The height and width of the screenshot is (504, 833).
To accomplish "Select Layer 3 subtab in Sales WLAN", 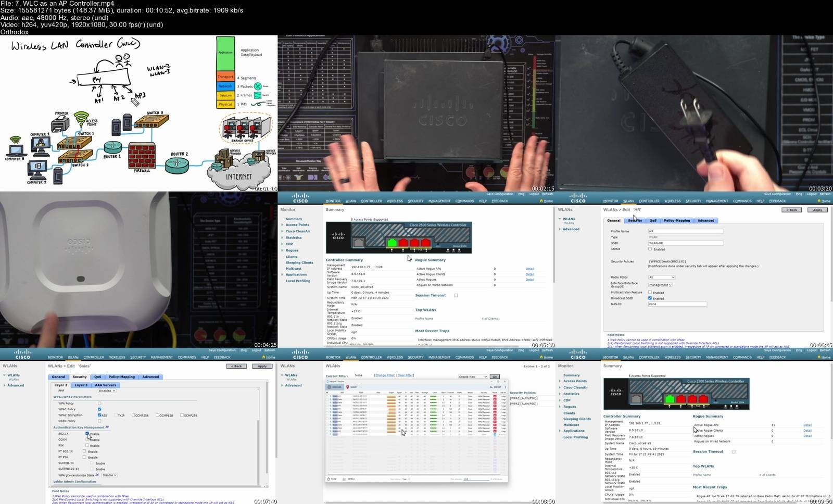I will (81, 385).
